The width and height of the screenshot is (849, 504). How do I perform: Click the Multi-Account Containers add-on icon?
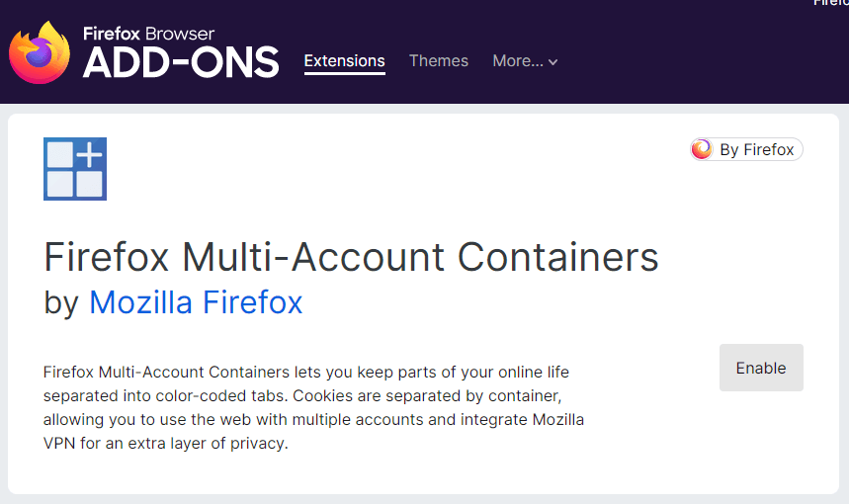[75, 169]
